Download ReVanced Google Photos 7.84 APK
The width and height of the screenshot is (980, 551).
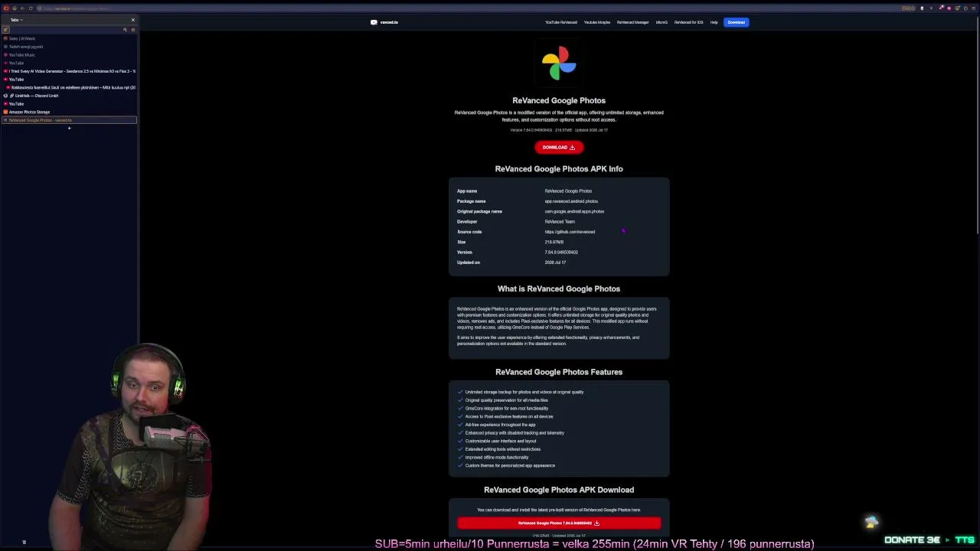tap(559, 523)
